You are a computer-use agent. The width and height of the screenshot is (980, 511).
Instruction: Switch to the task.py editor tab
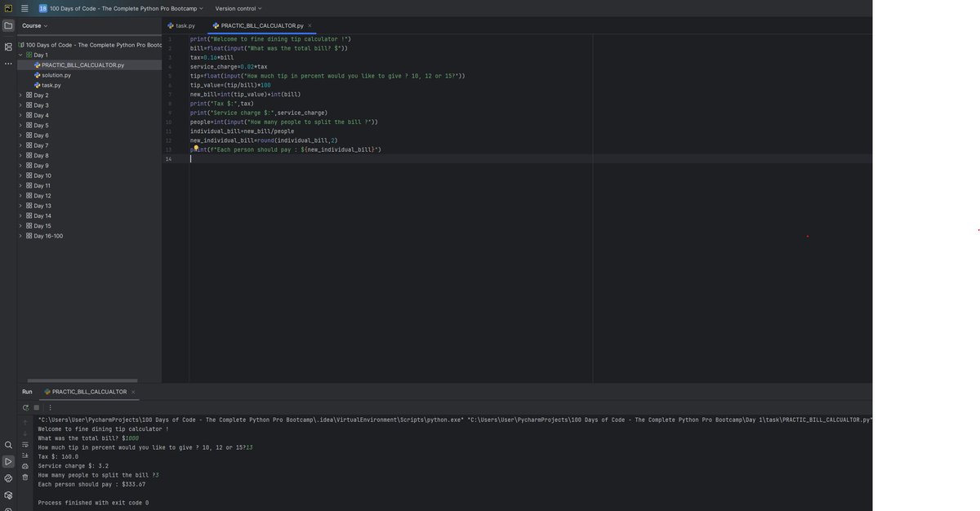181,25
